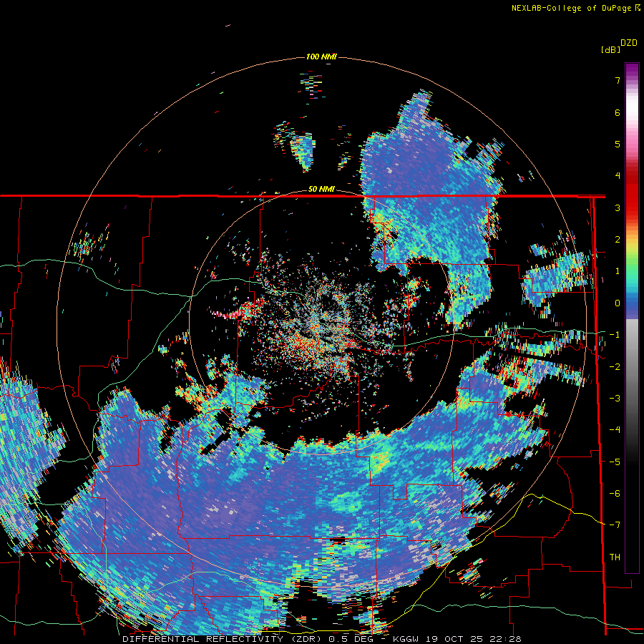Click the TH threshold legend label
This screenshot has width=644, height=644.
(615, 557)
